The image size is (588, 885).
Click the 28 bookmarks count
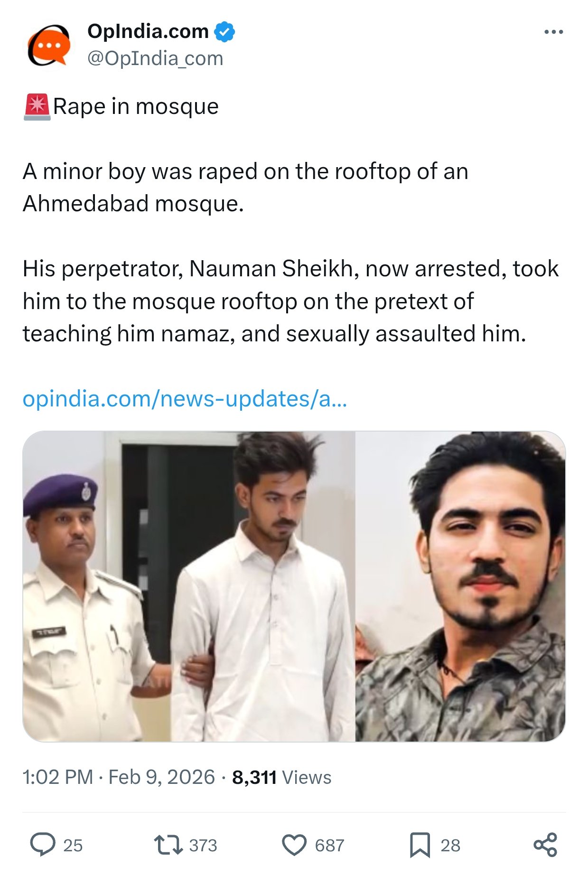point(450,846)
